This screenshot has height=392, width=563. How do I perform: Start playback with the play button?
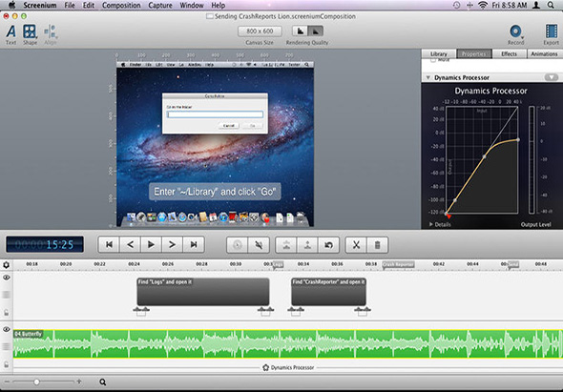click(x=151, y=245)
